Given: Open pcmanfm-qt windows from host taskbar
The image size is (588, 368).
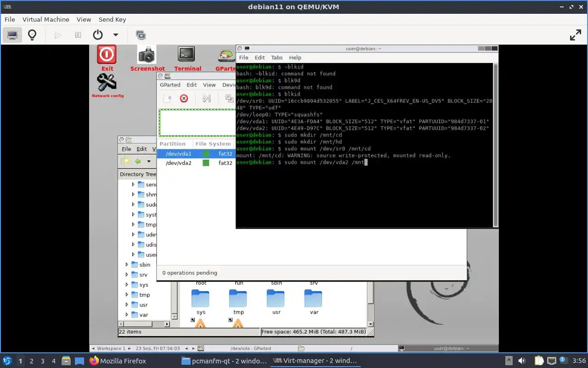Looking at the screenshot, I should tap(224, 361).
